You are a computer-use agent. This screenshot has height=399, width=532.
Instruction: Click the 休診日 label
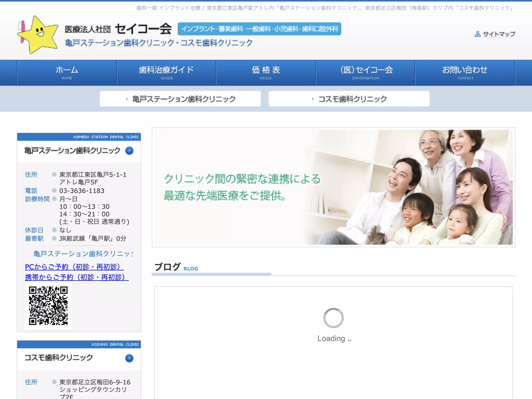[x=34, y=230]
